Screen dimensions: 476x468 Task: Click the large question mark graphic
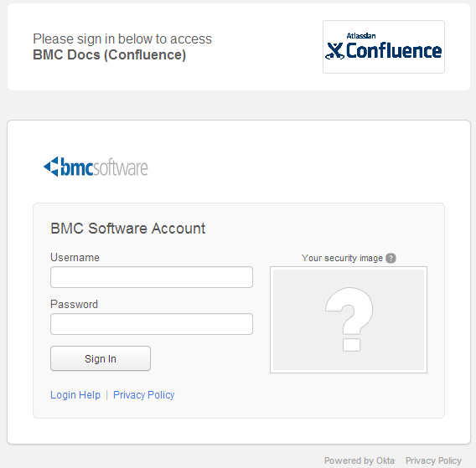(x=349, y=319)
